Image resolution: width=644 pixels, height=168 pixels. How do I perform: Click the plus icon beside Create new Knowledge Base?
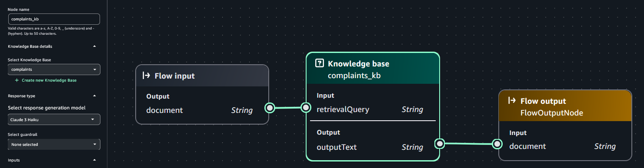[x=17, y=80]
